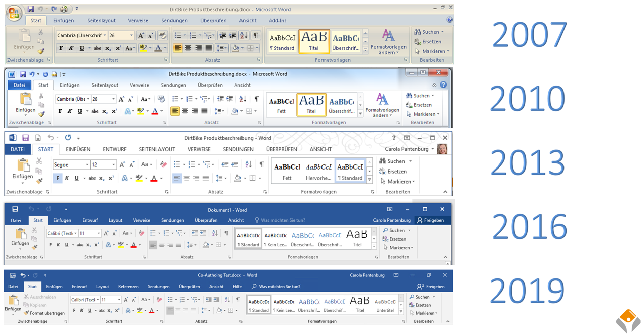Open the Seitenlayout tab in Word 2007
The image size is (644, 335).
(x=101, y=21)
